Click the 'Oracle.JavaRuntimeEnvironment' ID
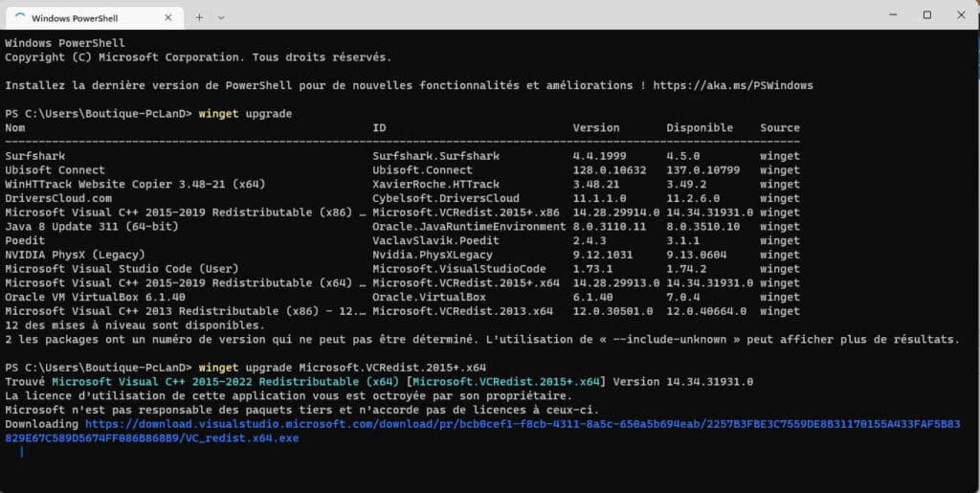This screenshot has height=493, width=980. (469, 227)
